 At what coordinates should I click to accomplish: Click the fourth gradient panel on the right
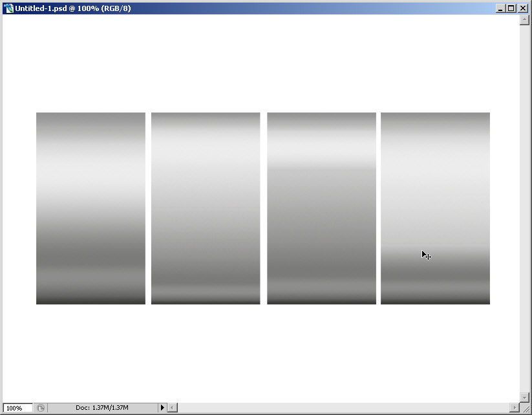pyautogui.click(x=435, y=208)
